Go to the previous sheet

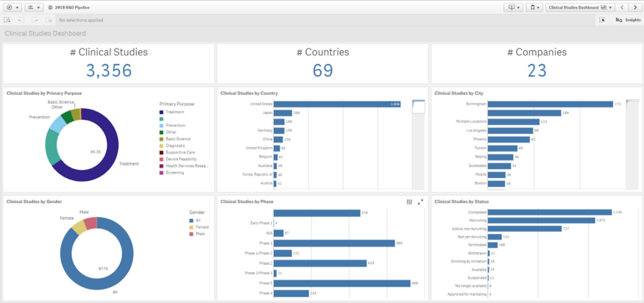point(622,7)
